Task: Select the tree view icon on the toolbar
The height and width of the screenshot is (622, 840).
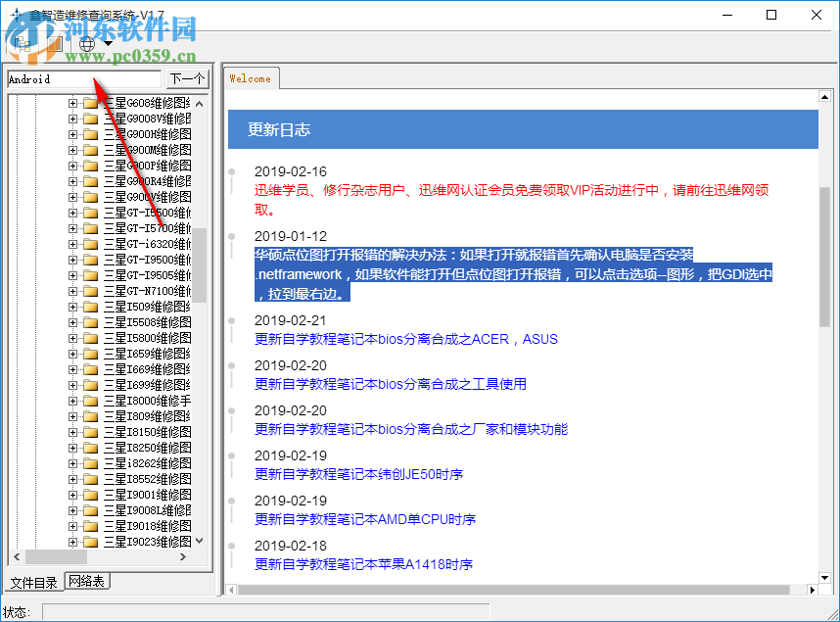Action: click(21, 43)
